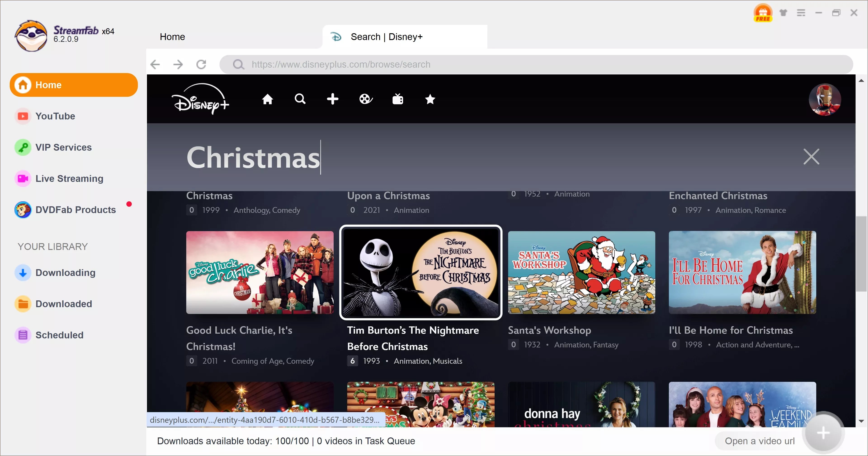Open the StreamFab VIP Services icon
This screenshot has height=456, width=868.
click(x=22, y=147)
